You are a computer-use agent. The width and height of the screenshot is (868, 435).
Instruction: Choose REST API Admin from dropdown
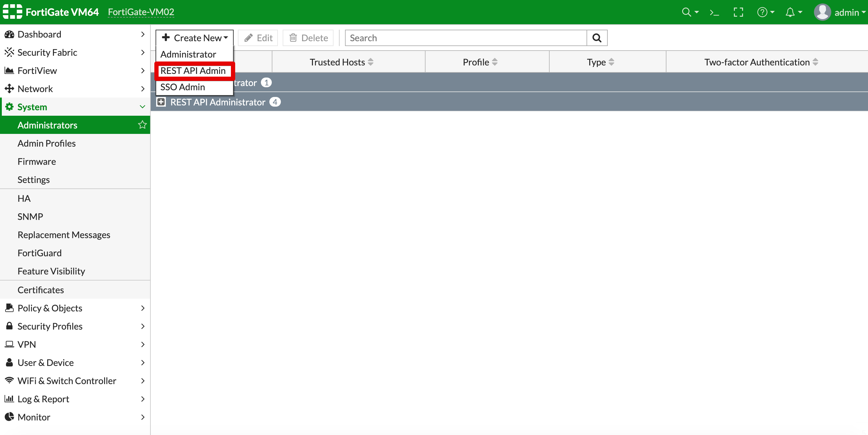pyautogui.click(x=193, y=71)
